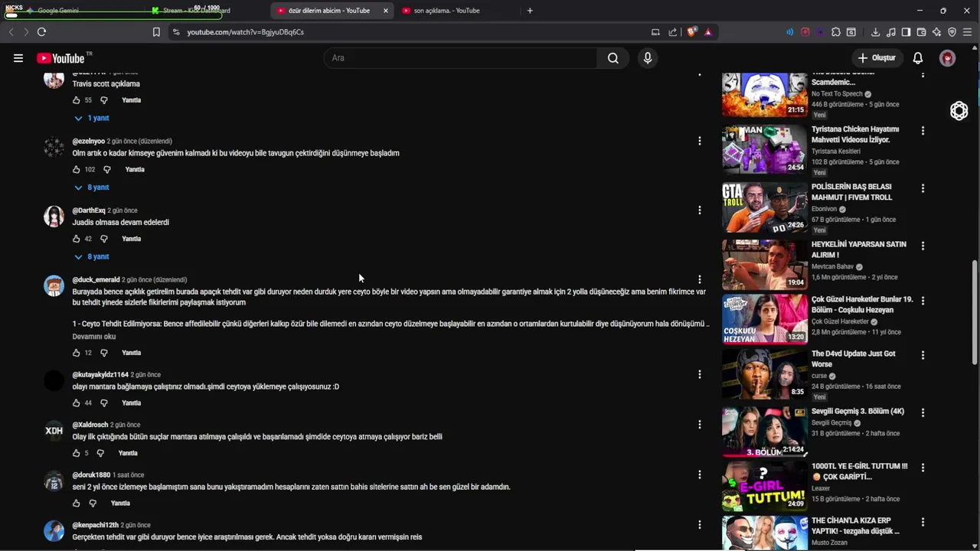Open the Tyristana Chicken video thumbnail
This screenshot has width=980, height=551.
(x=765, y=149)
